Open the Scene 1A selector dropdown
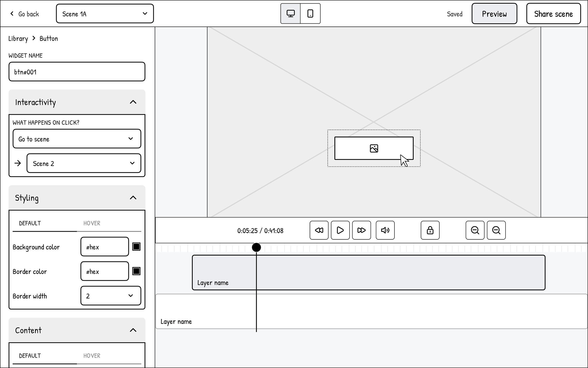The width and height of the screenshot is (588, 368). tap(105, 14)
